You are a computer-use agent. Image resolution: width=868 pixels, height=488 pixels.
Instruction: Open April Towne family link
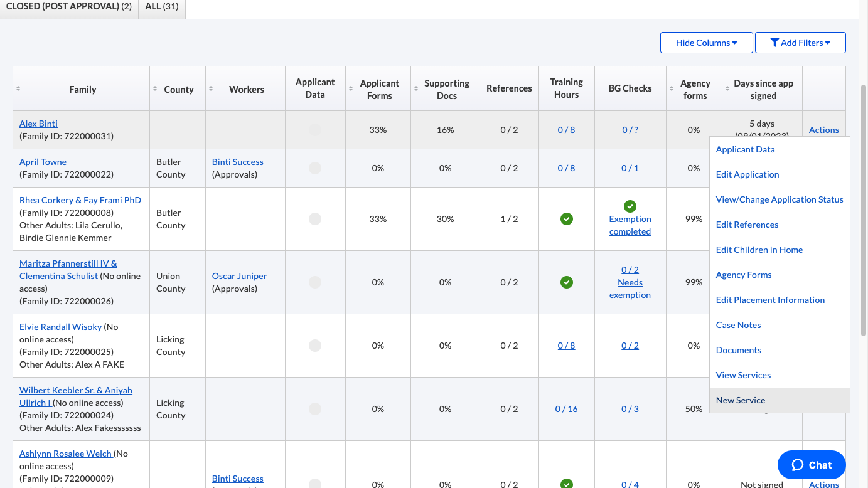43,162
